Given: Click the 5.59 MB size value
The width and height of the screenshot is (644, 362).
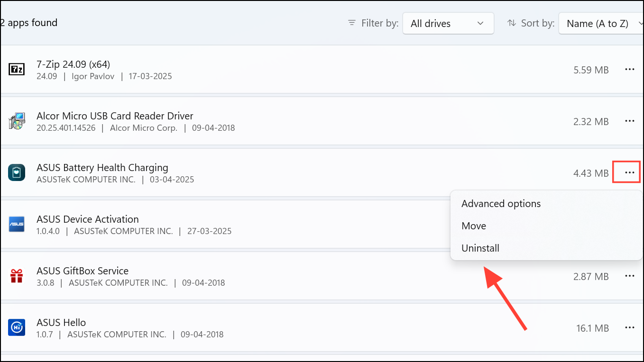Looking at the screenshot, I should click(591, 70).
